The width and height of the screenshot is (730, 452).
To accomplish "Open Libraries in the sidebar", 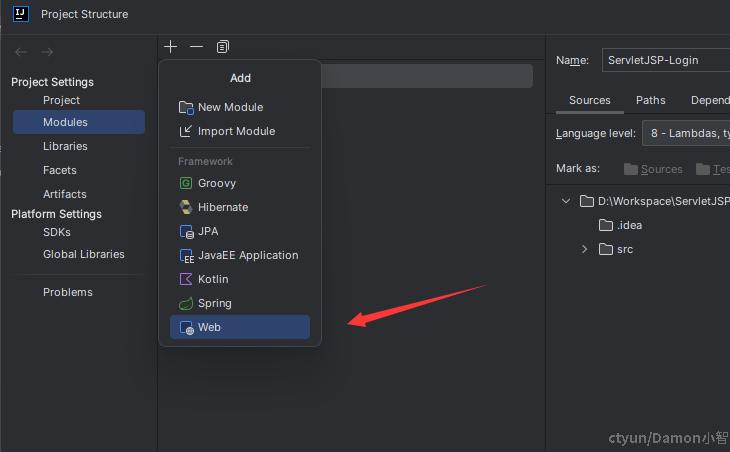I will [65, 146].
